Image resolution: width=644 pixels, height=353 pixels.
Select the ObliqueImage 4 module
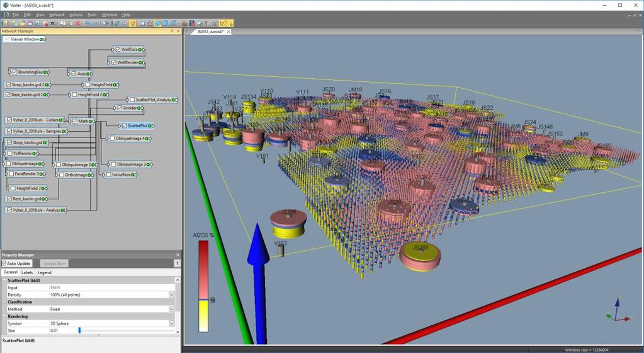tap(130, 139)
